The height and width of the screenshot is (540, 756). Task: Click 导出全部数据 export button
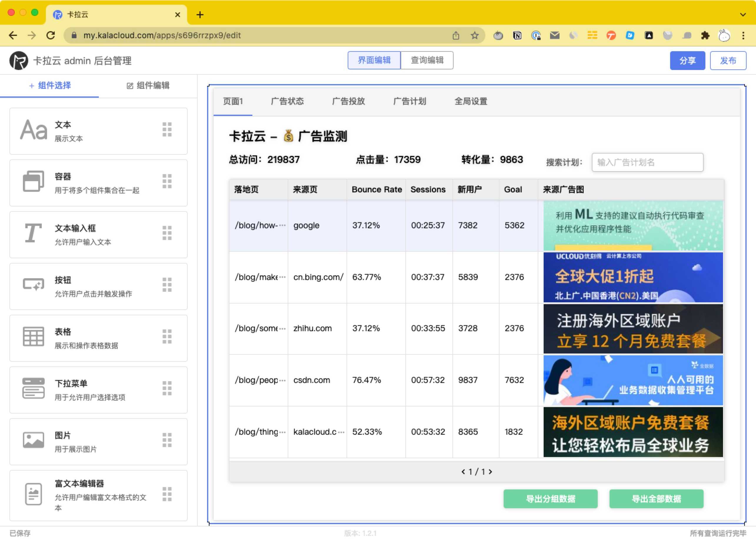(656, 499)
